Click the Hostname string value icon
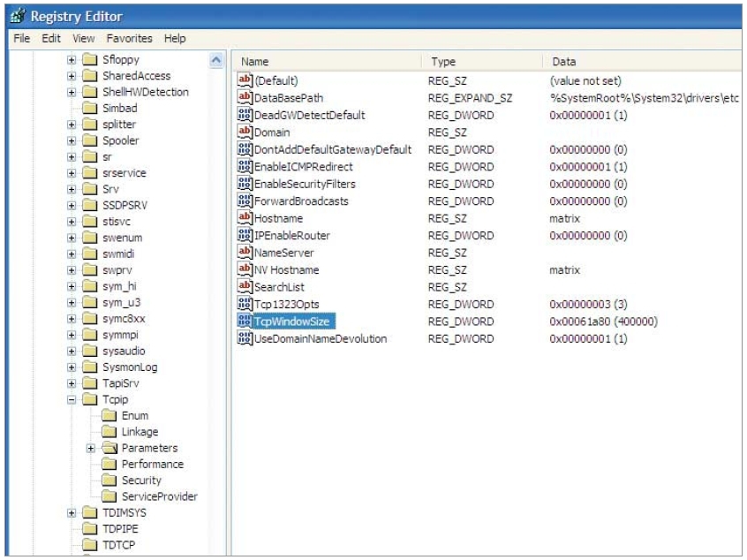This screenshot has height=560, width=747. [x=245, y=217]
